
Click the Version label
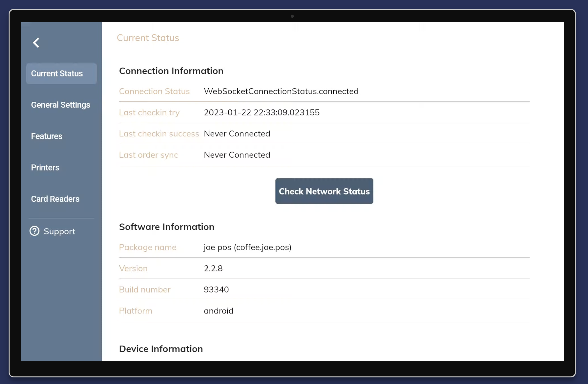(133, 268)
